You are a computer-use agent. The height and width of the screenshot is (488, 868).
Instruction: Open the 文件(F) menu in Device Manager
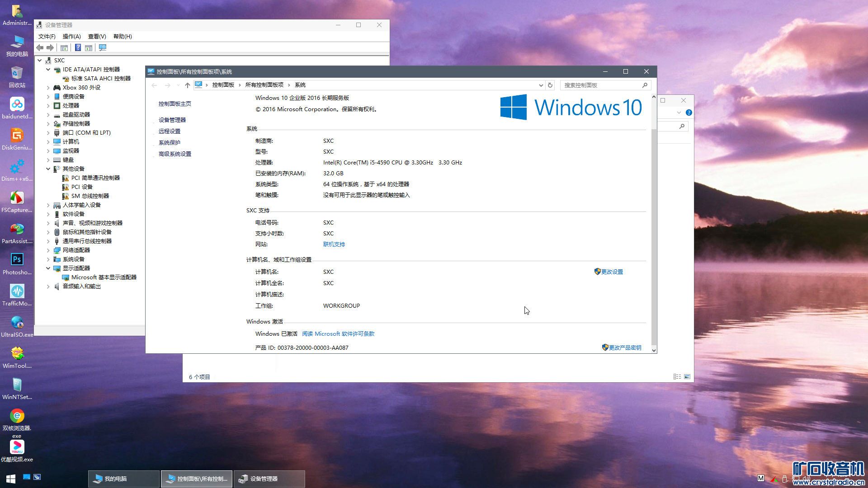click(47, 37)
